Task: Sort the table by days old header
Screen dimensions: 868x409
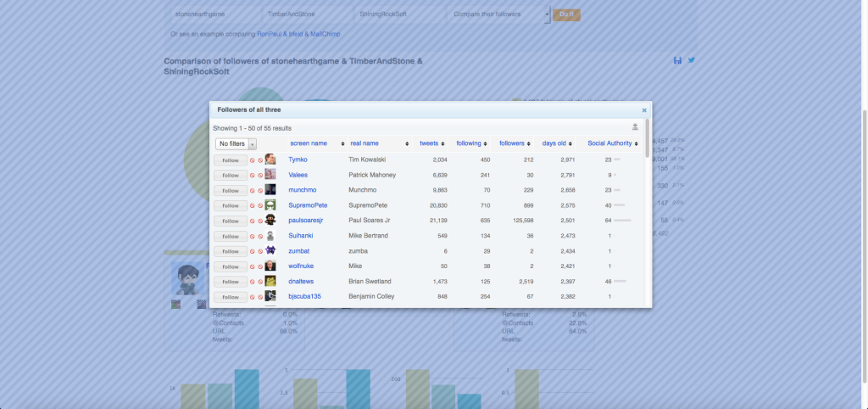Action: (554, 143)
